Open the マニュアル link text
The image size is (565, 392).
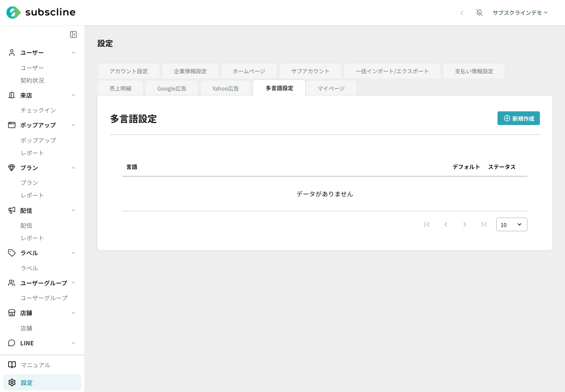coord(35,365)
